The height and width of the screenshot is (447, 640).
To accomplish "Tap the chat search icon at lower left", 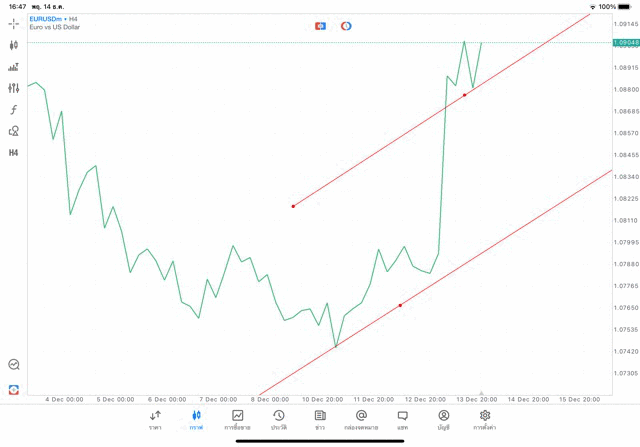I will click(x=14, y=365).
